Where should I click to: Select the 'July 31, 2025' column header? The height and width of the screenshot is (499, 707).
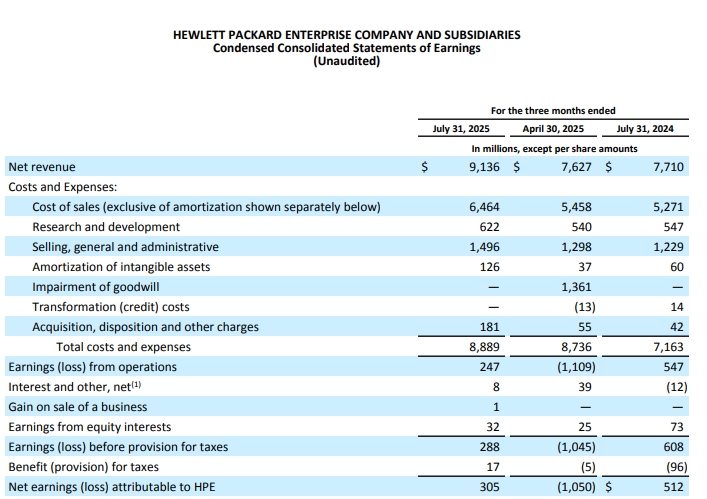(x=463, y=129)
